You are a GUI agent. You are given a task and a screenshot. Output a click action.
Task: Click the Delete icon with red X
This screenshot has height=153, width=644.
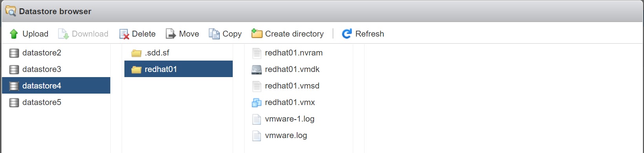[x=124, y=34]
